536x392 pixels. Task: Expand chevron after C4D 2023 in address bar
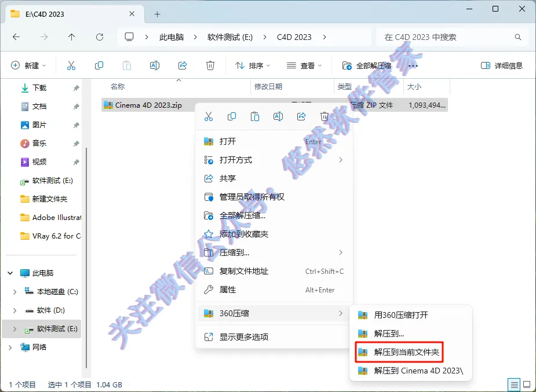[x=324, y=37]
